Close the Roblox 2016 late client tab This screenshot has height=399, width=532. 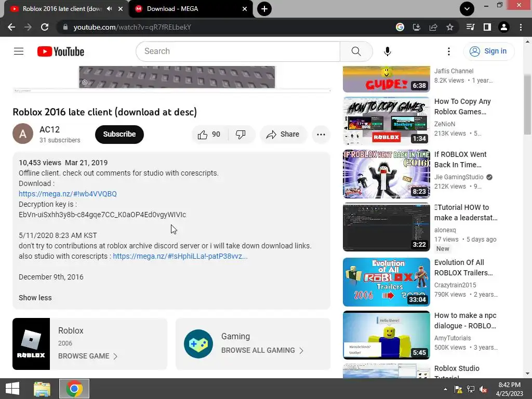pyautogui.click(x=121, y=9)
